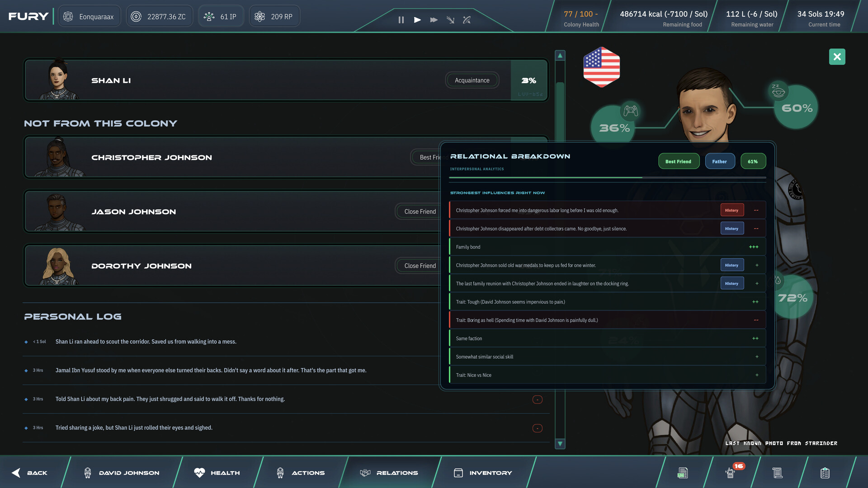Toggle History tag on war medals entry
This screenshot has width=868, height=488.
click(x=731, y=265)
